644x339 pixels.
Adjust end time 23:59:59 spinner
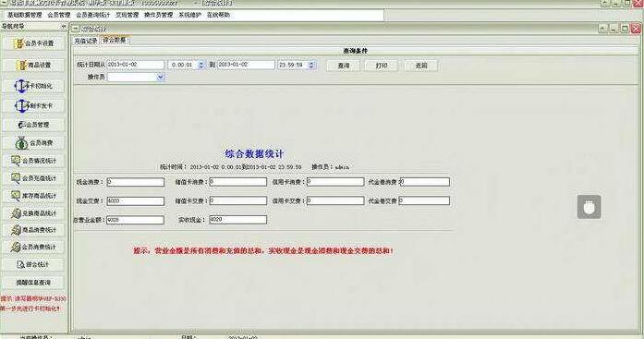311,65
